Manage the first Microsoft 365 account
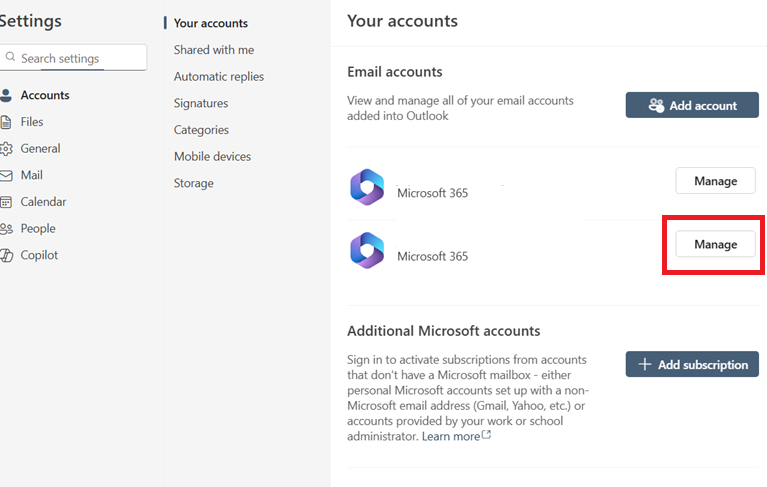 716,181
